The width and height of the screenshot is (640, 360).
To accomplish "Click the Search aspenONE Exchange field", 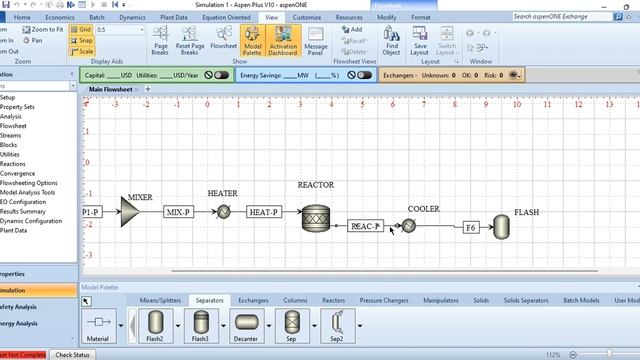I will pos(562,17).
